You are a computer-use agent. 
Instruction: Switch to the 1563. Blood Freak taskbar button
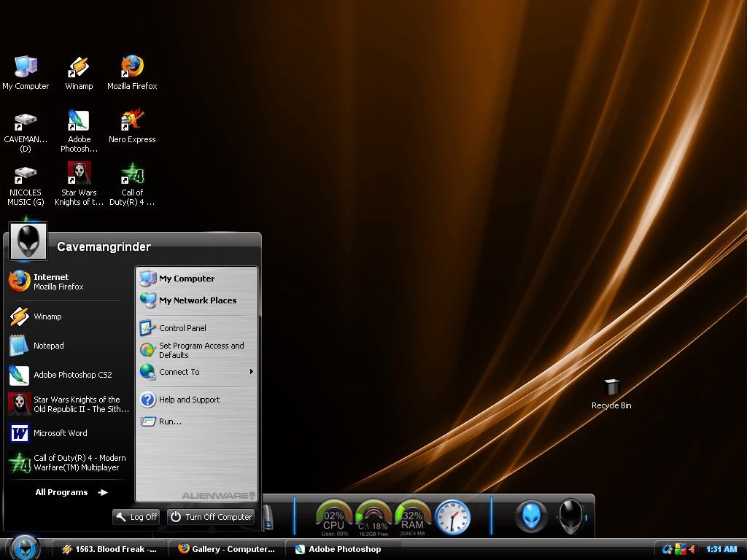(109, 550)
